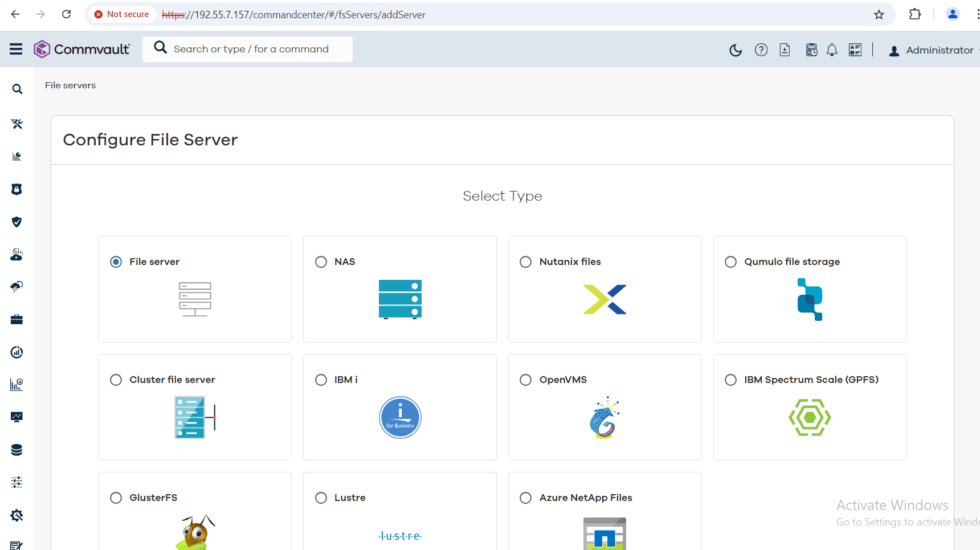Screen dimensions: 980x550
Task: Click the global search command field
Action: tap(251, 50)
